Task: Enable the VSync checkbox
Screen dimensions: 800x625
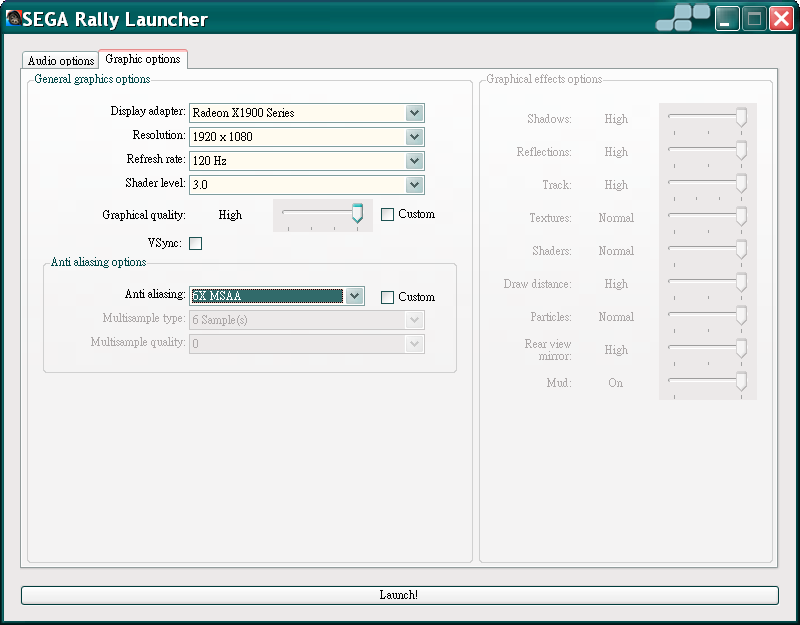Action: (x=195, y=243)
